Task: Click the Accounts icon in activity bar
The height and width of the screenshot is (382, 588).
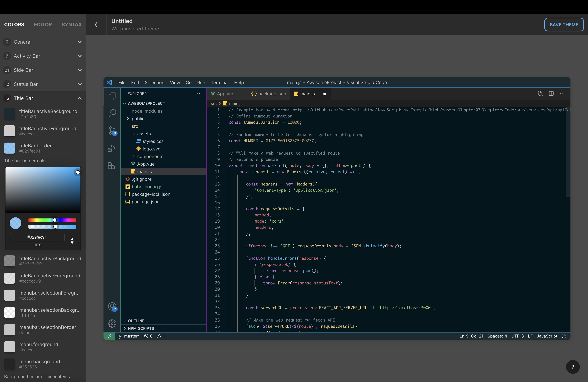Action: [x=112, y=306]
